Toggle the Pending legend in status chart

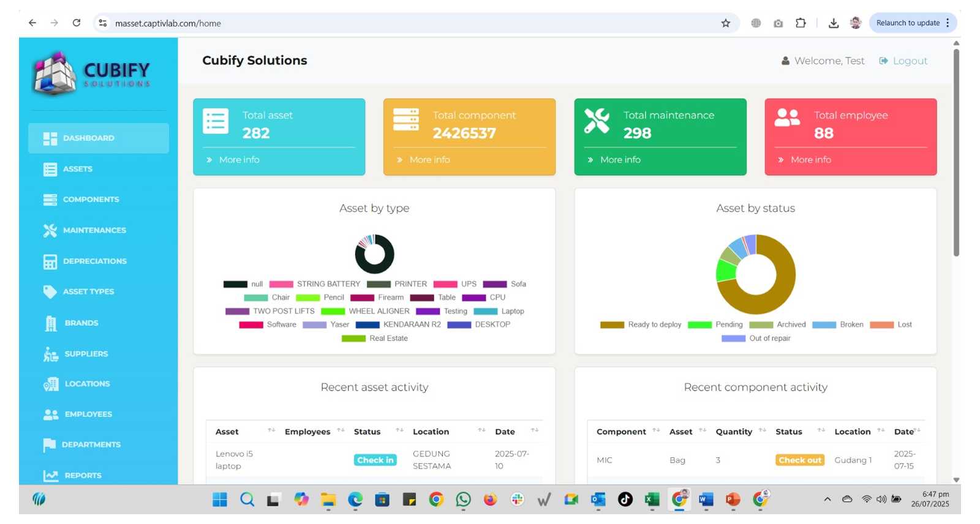pyautogui.click(x=715, y=325)
